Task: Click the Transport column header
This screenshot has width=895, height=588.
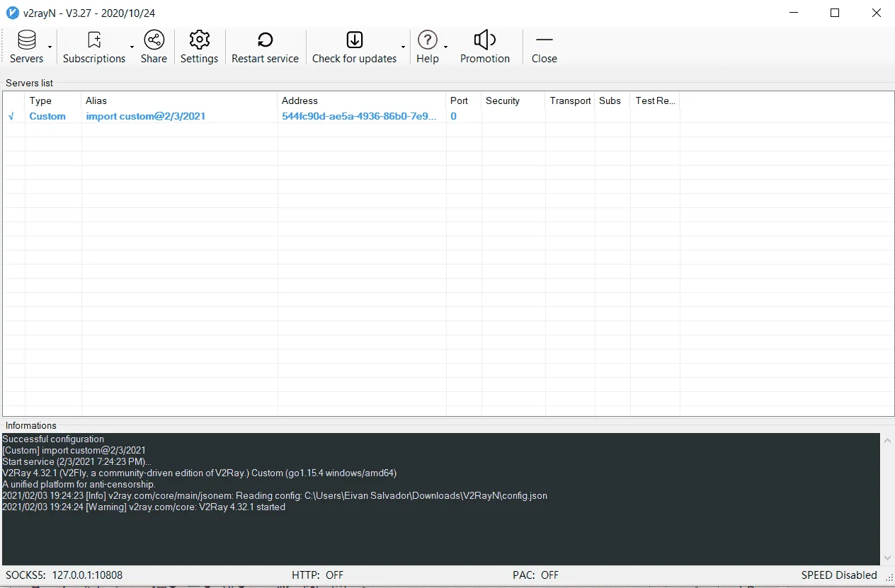Action: pos(570,100)
